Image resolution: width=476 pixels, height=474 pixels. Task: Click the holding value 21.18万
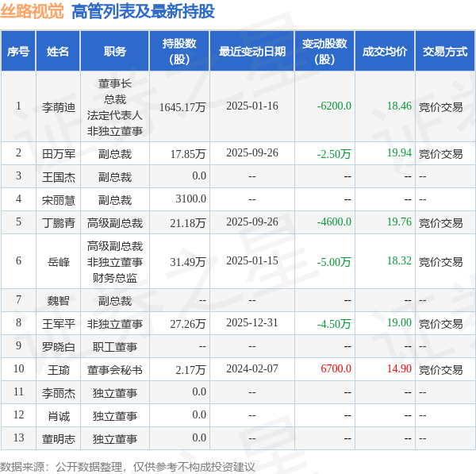point(188,223)
